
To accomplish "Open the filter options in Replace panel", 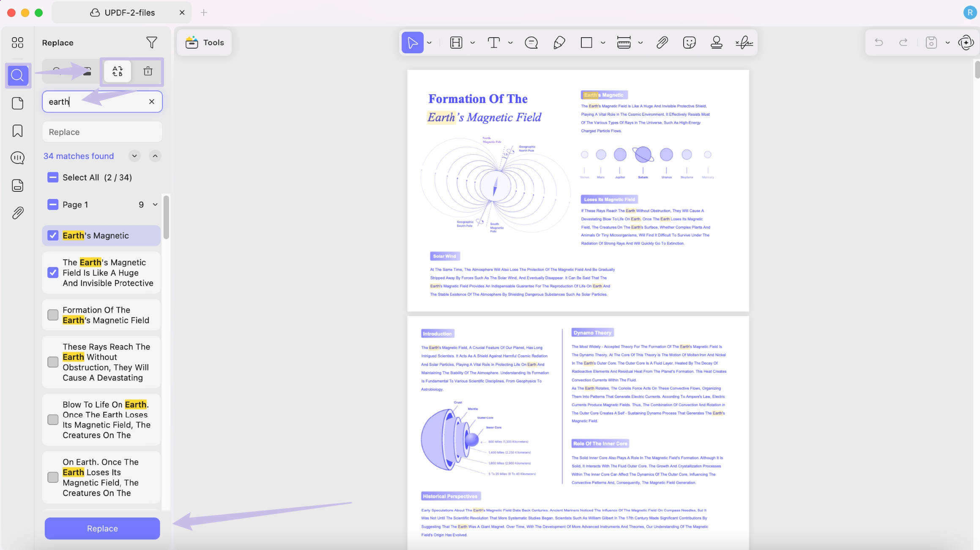I will pos(151,42).
